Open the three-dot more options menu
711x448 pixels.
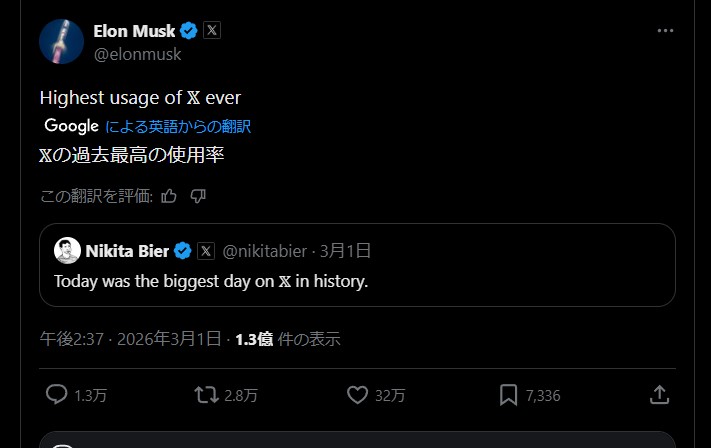665,31
